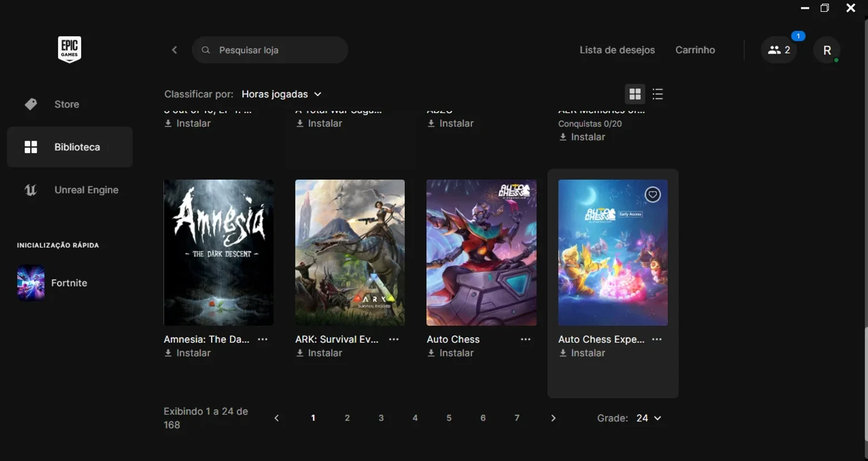Go to the Store section
The width and height of the screenshot is (868, 461).
tap(70, 105)
